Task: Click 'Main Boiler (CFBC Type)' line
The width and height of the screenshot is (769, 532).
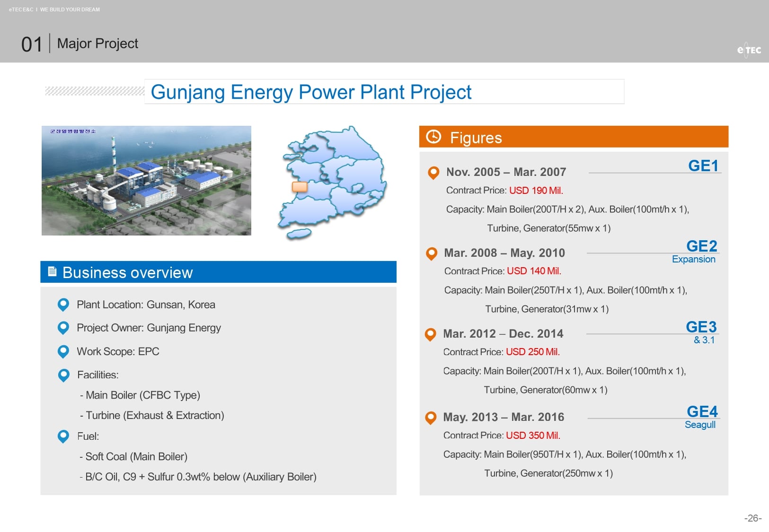Action: coord(140,395)
